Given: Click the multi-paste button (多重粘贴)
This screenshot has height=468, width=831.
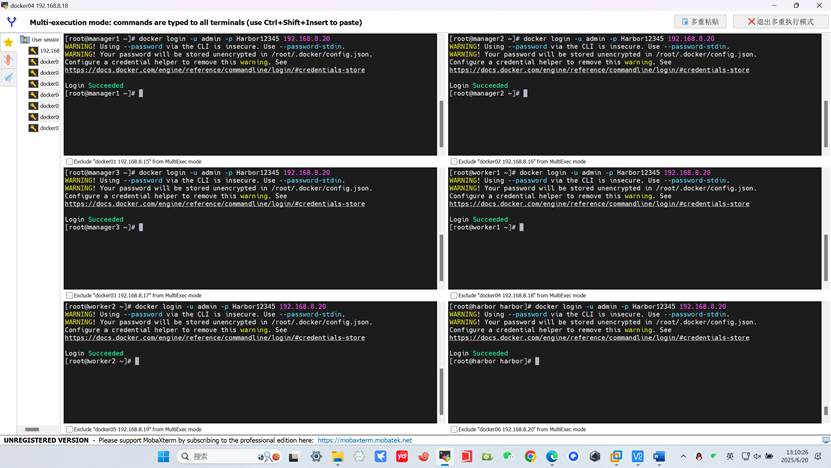Looking at the screenshot, I should (700, 22).
